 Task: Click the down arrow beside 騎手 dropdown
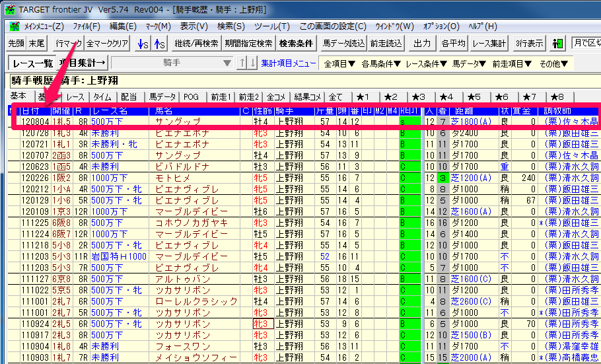(252, 63)
